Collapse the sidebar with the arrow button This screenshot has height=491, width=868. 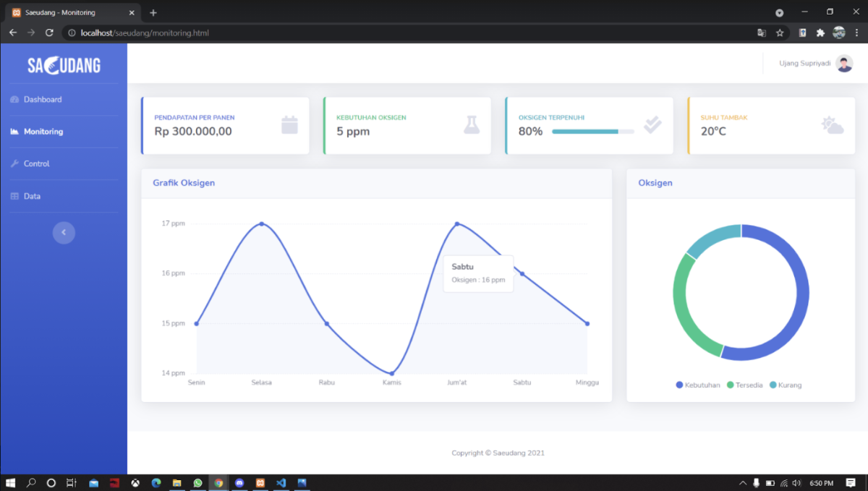pos(64,232)
